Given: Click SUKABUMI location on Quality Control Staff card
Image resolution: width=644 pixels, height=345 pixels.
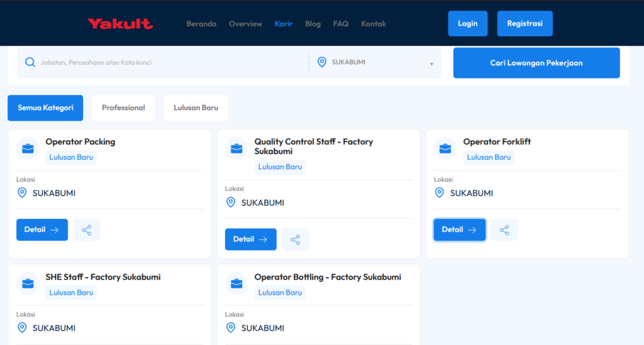Looking at the screenshot, I should pyautogui.click(x=262, y=202).
